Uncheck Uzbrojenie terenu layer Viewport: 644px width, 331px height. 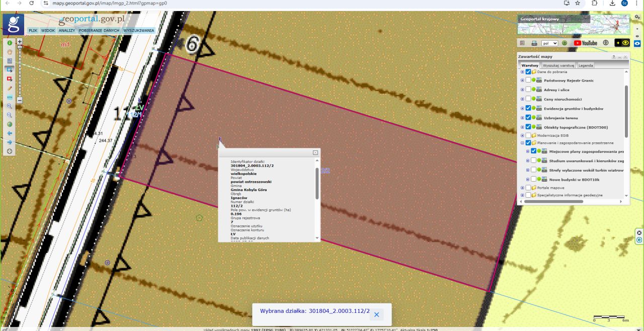click(x=528, y=118)
